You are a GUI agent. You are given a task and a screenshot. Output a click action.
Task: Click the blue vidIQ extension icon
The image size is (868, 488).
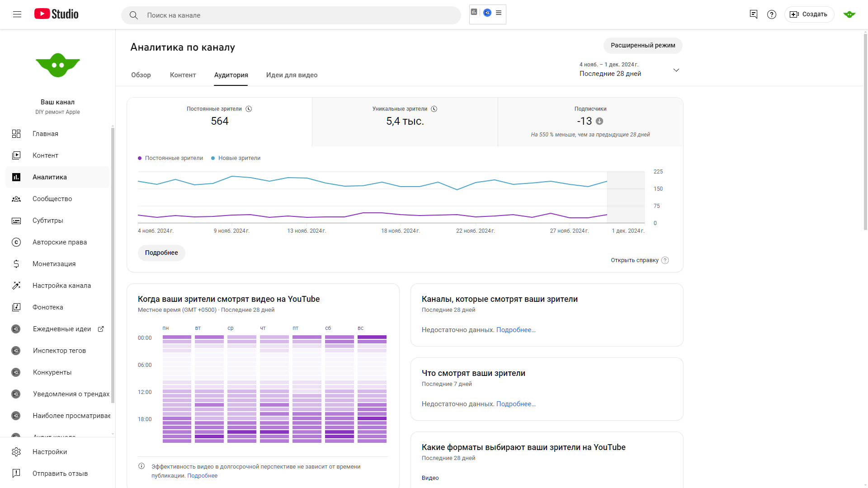(487, 13)
